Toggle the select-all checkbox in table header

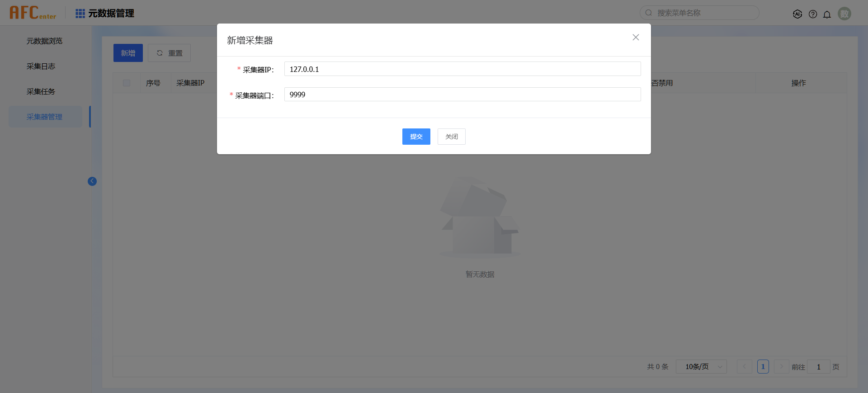tap(127, 83)
